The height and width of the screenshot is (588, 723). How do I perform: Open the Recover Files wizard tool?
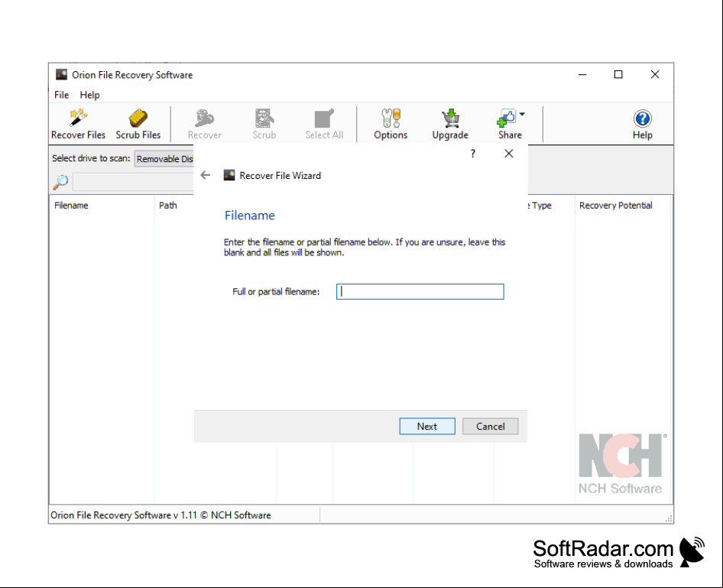point(79,124)
